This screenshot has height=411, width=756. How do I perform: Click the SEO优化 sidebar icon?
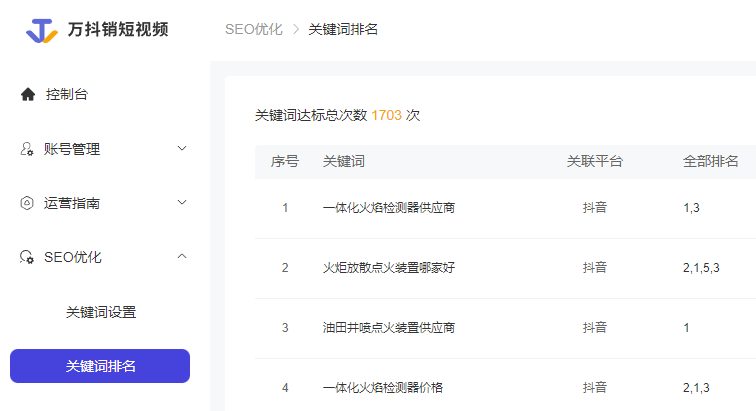click(x=28, y=257)
